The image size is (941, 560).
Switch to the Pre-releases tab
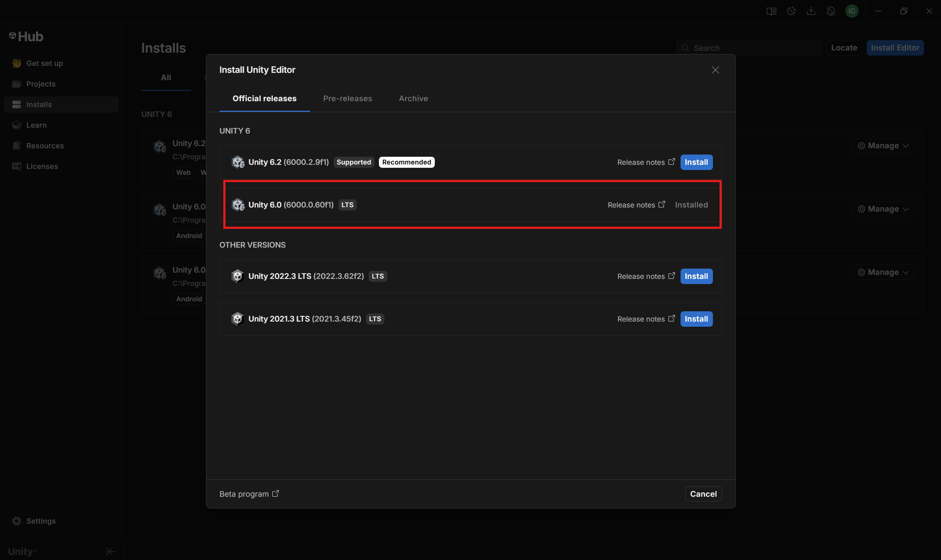click(x=347, y=99)
